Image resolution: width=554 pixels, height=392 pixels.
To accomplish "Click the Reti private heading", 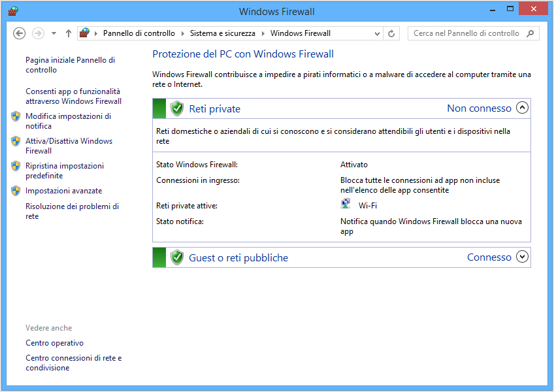I will tap(214, 108).
